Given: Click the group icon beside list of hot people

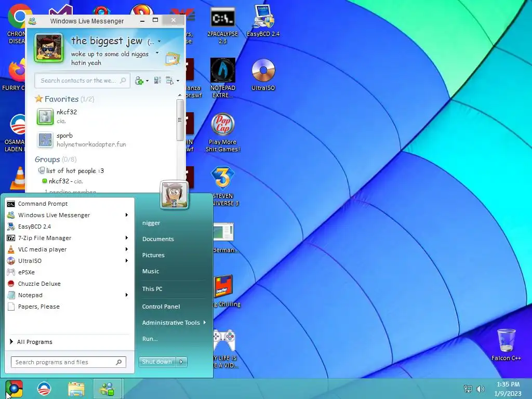Looking at the screenshot, I should 42,170.
